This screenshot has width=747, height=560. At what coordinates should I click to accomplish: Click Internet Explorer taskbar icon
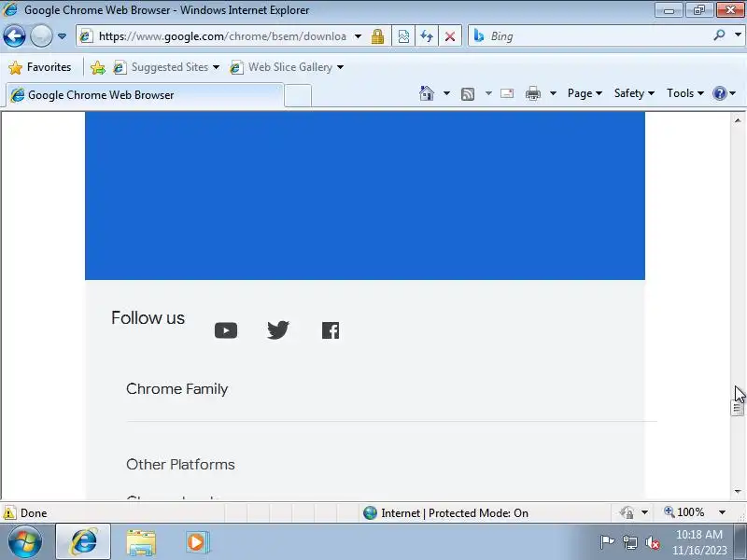[83, 542]
